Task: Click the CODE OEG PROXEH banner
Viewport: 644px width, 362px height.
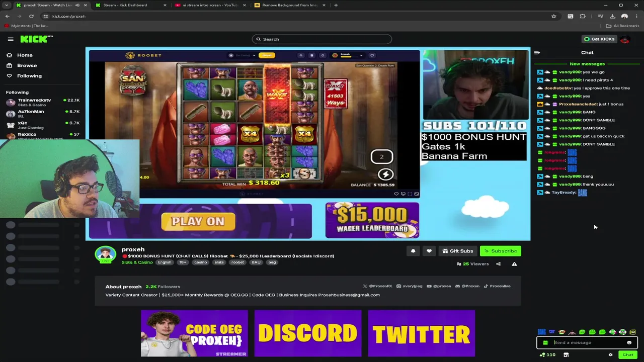Action: click(x=194, y=333)
